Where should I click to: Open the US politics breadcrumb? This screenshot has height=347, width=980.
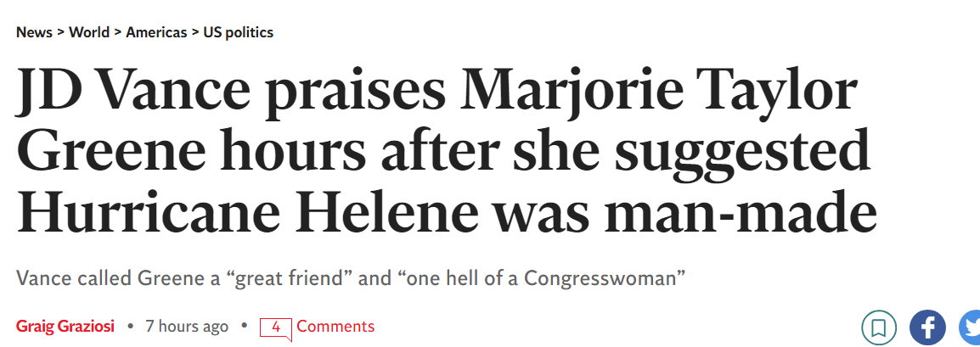239,32
